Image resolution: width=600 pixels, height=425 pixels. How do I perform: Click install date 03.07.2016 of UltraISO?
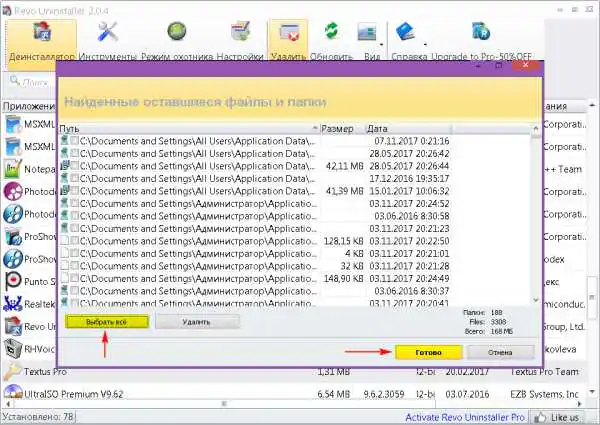[467, 394]
